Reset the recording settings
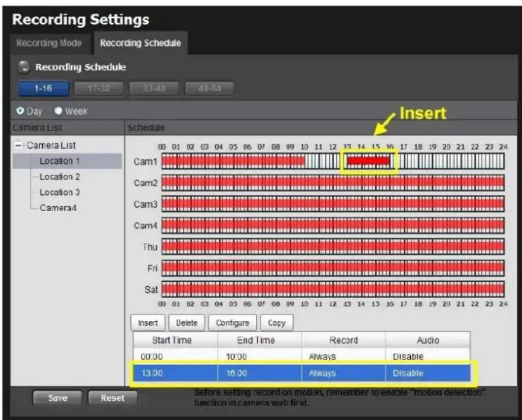522x420 pixels. 112,397
